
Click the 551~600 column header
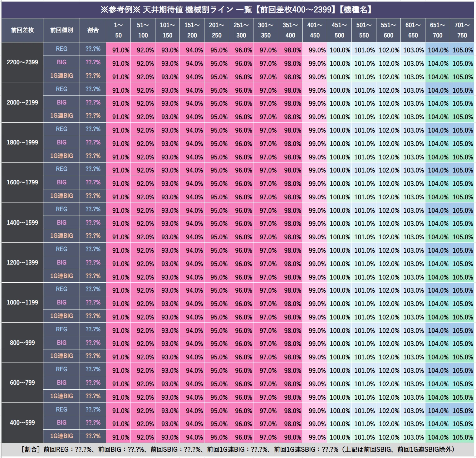pyautogui.click(x=389, y=30)
